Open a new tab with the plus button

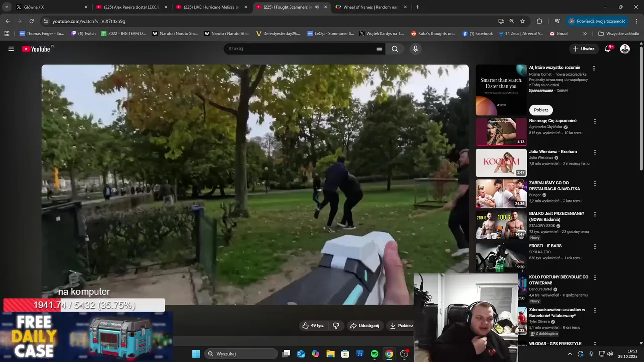click(x=417, y=7)
